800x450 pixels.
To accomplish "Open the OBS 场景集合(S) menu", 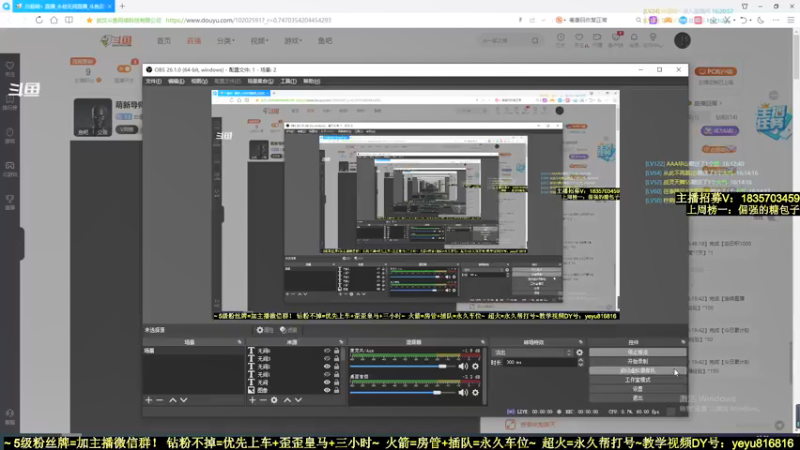I will [260, 81].
